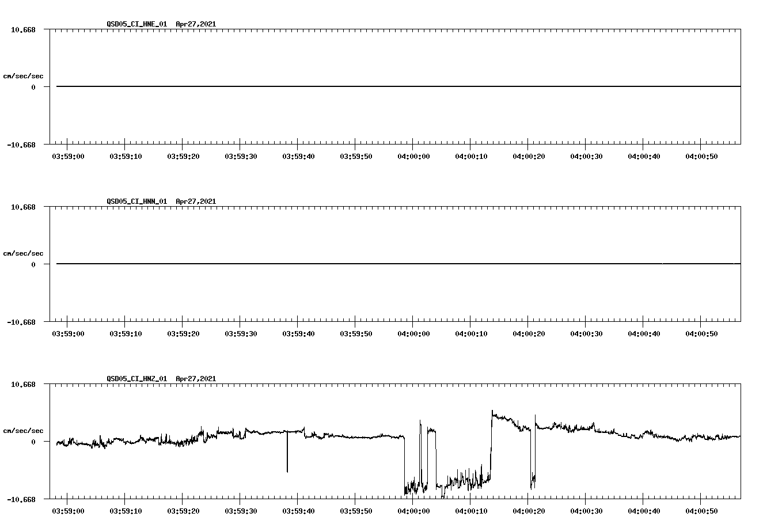This screenshot has width=782, height=532.
Task: Click the 03:59:30 tick mark on bottom axis
Action: [x=240, y=501]
